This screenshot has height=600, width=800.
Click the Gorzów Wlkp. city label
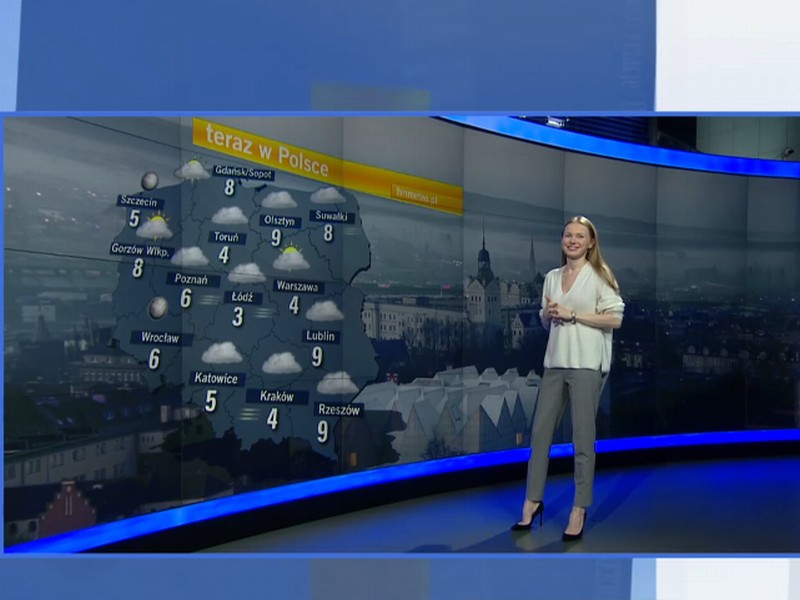[x=142, y=250]
